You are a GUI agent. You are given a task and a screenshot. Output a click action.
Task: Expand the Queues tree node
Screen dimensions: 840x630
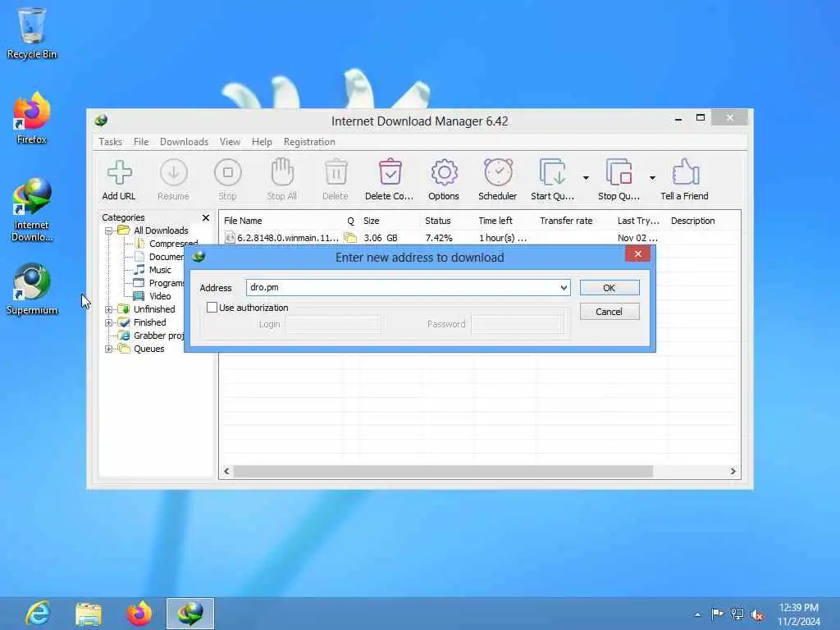(109, 349)
